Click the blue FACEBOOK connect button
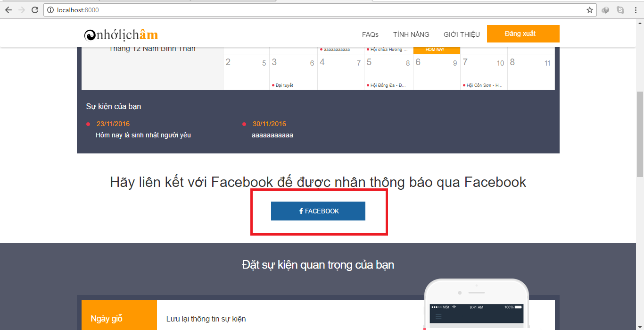Viewport: 644px width, 330px height. tap(318, 211)
